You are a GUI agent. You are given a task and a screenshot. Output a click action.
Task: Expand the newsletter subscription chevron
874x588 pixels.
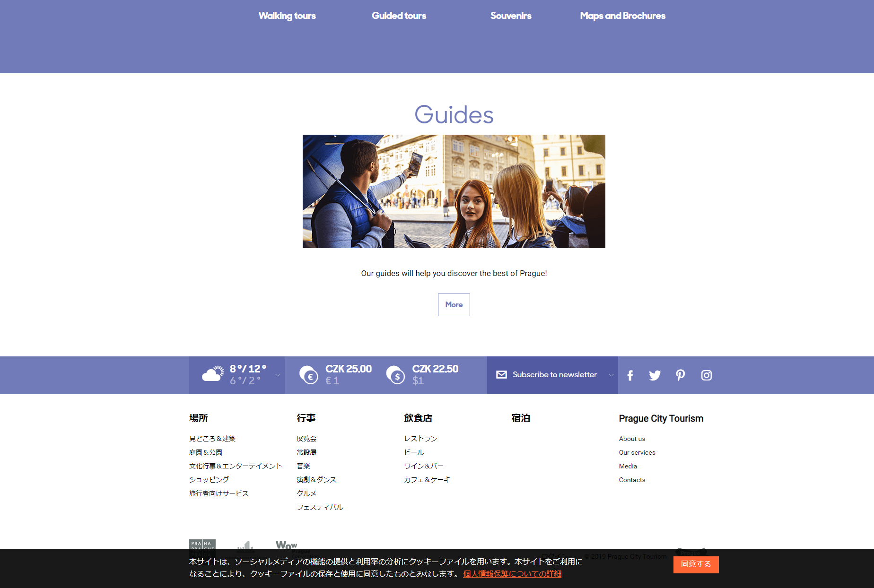coord(611,375)
